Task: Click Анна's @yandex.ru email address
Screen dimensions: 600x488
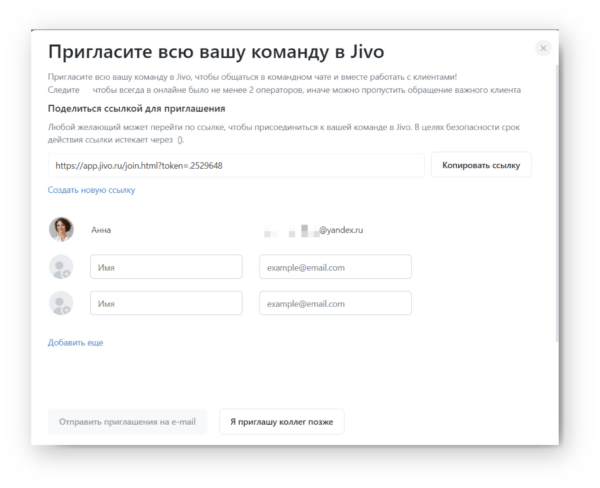Action: 313,230
